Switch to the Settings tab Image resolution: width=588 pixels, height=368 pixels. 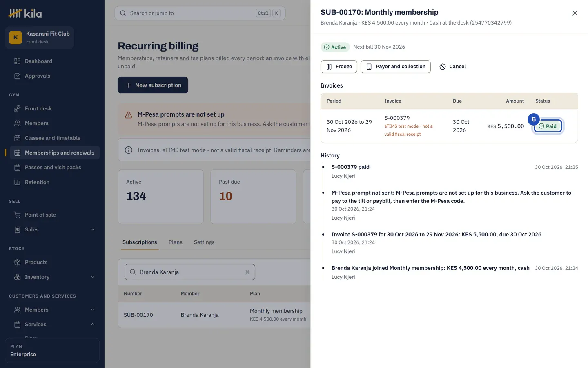(204, 242)
